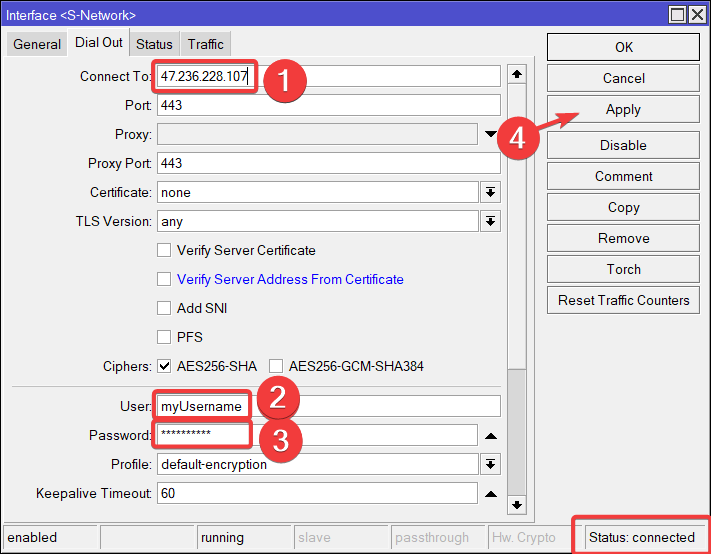
Task: Click the OK button
Action: (623, 47)
